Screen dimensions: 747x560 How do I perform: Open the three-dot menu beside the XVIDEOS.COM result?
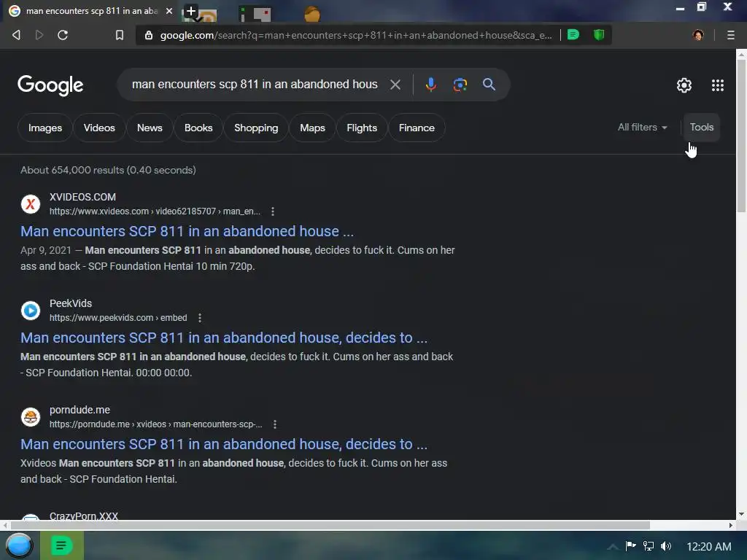273,211
